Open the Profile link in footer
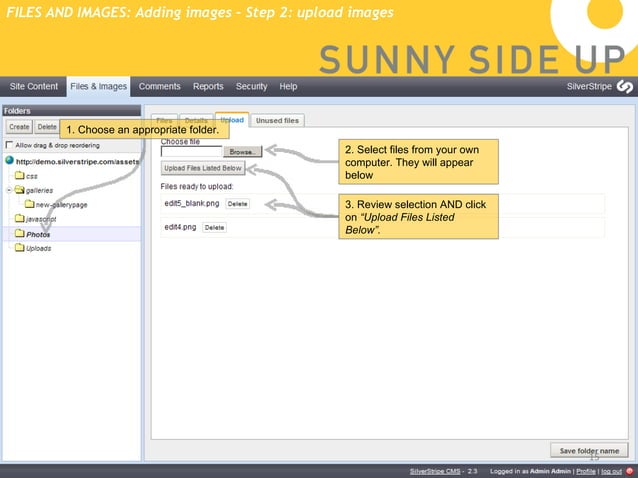The height and width of the screenshot is (478, 638). click(x=586, y=471)
